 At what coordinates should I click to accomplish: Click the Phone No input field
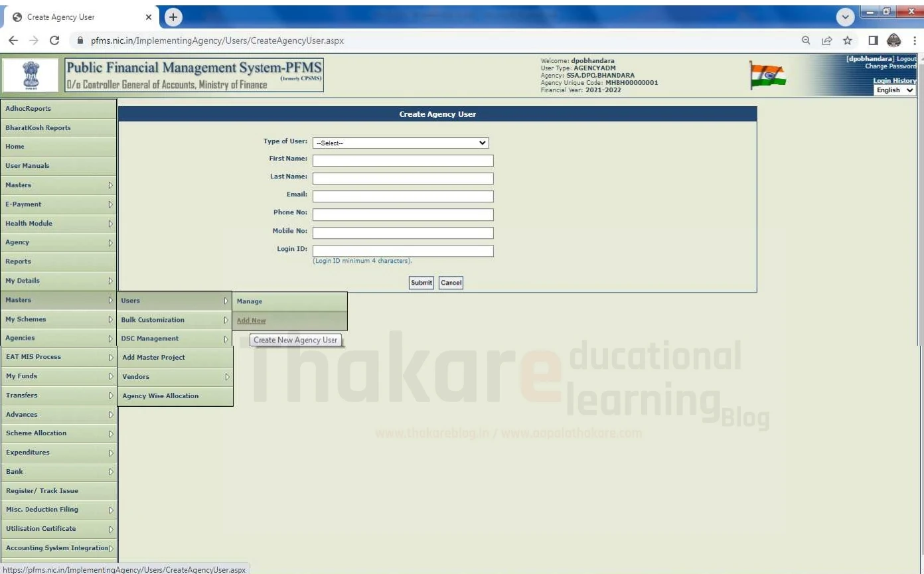tap(403, 215)
